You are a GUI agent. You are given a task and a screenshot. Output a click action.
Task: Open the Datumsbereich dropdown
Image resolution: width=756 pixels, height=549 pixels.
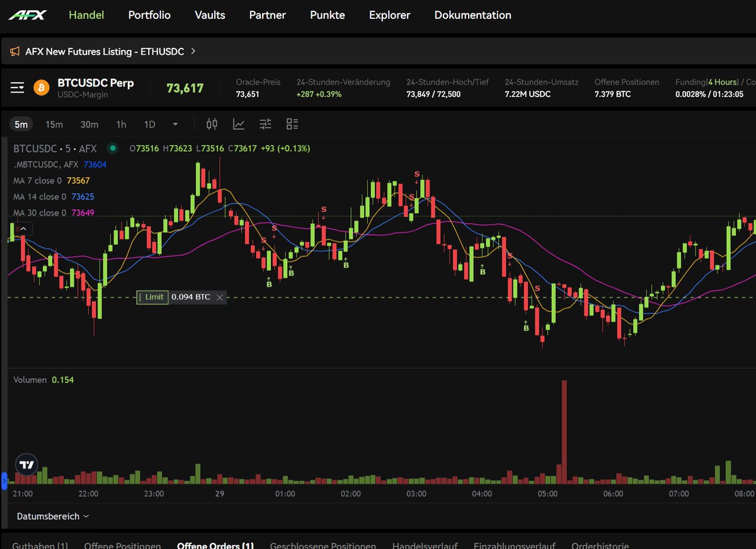click(x=53, y=516)
